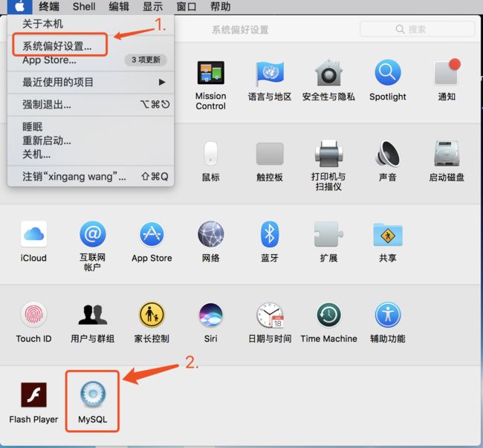Choose 强制退出… from Apple menu

[91, 105]
